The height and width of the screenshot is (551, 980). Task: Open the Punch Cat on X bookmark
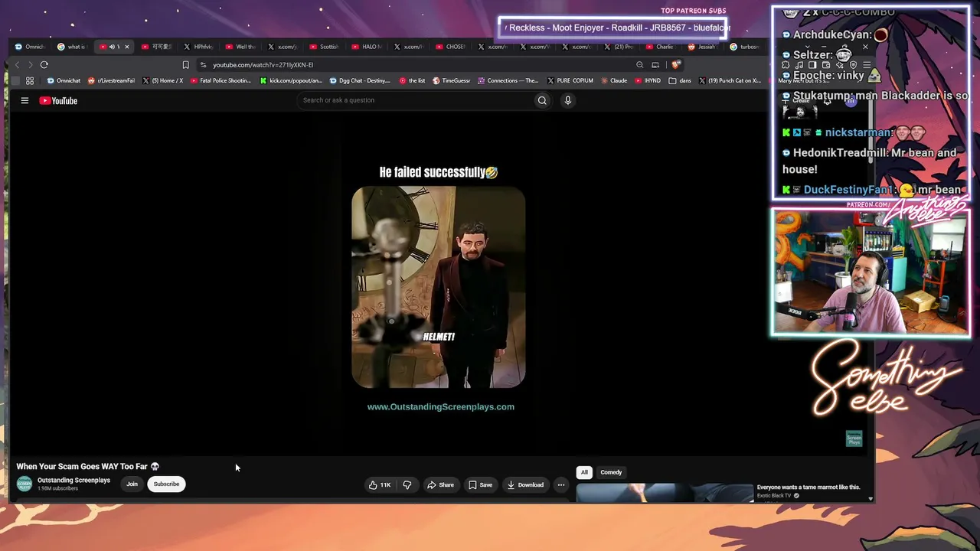pos(730,80)
